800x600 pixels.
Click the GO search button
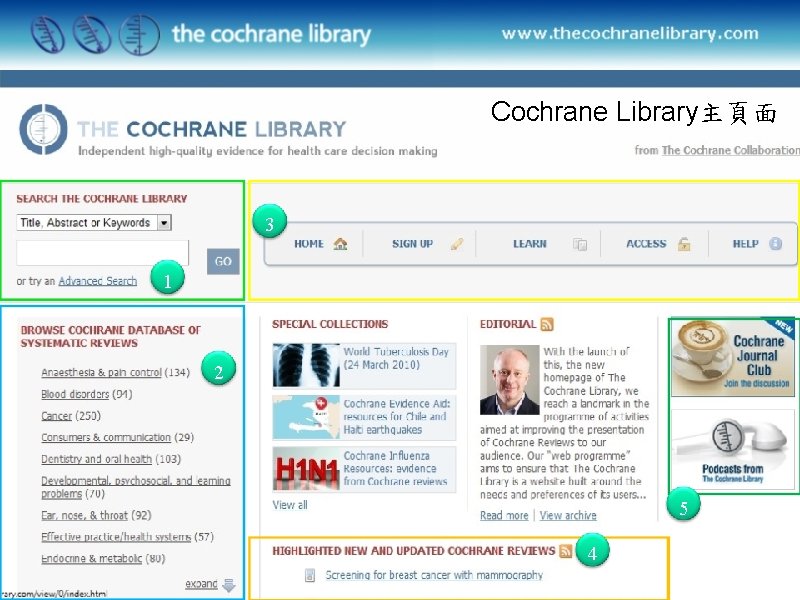click(223, 261)
